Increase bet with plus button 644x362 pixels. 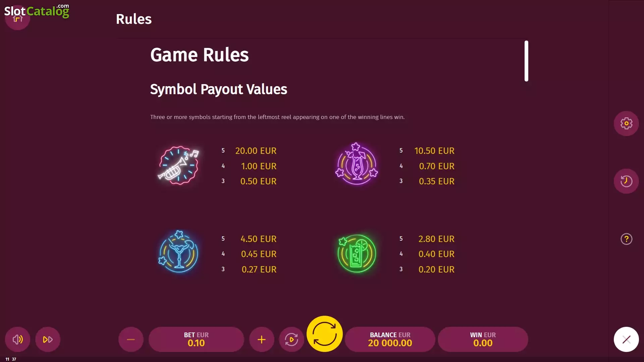click(x=262, y=340)
